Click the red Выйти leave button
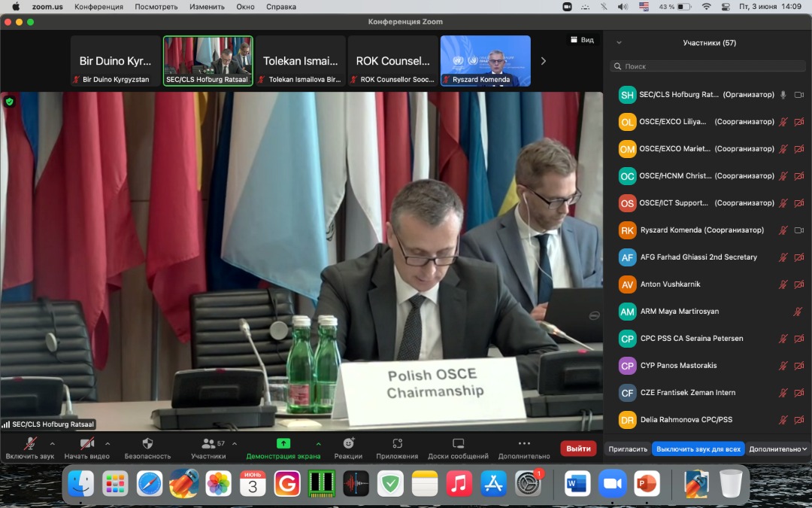This screenshot has height=508, width=812. click(578, 449)
